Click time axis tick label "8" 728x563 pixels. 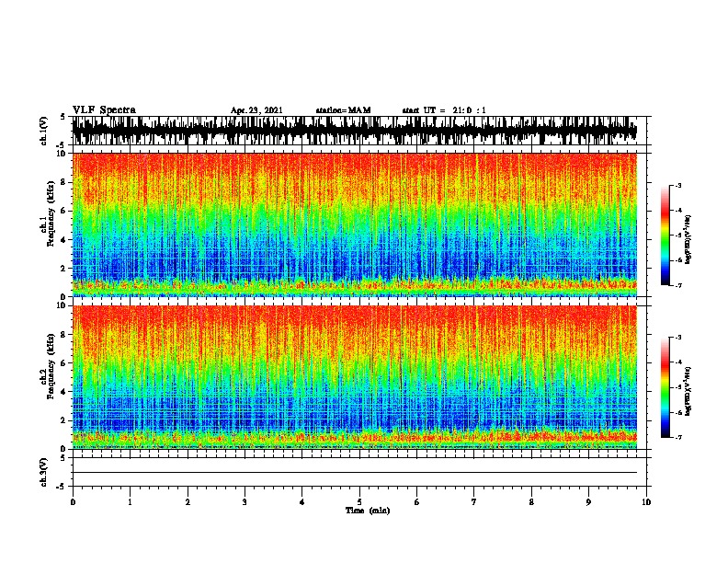[531, 502]
